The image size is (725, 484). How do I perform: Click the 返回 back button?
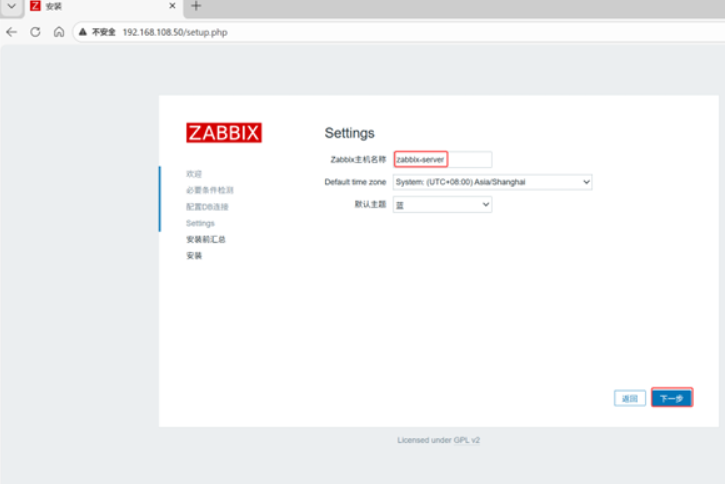pyautogui.click(x=630, y=398)
